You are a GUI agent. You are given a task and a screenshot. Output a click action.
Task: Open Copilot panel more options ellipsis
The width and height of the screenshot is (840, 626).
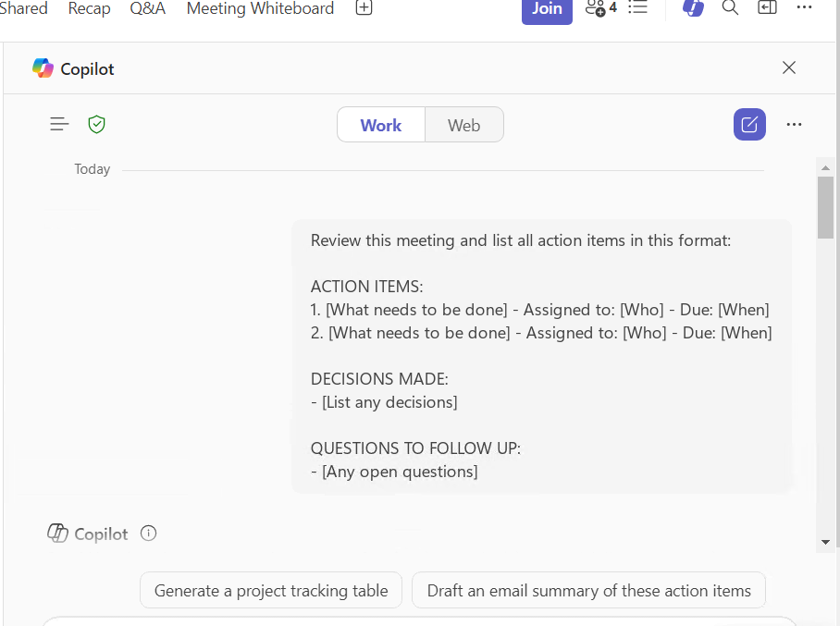pos(794,125)
